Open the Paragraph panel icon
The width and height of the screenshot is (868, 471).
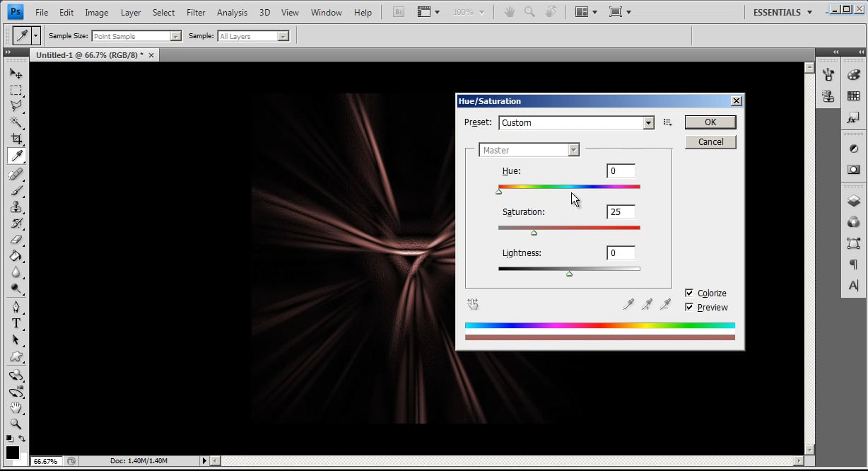click(854, 264)
